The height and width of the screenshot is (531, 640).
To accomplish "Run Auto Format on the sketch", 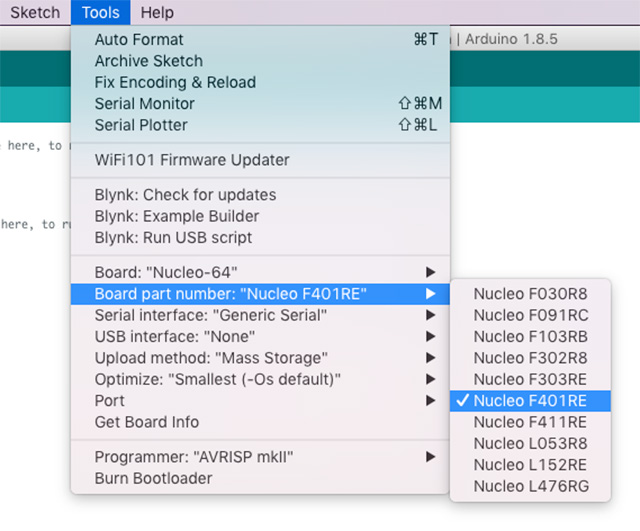I will point(139,40).
